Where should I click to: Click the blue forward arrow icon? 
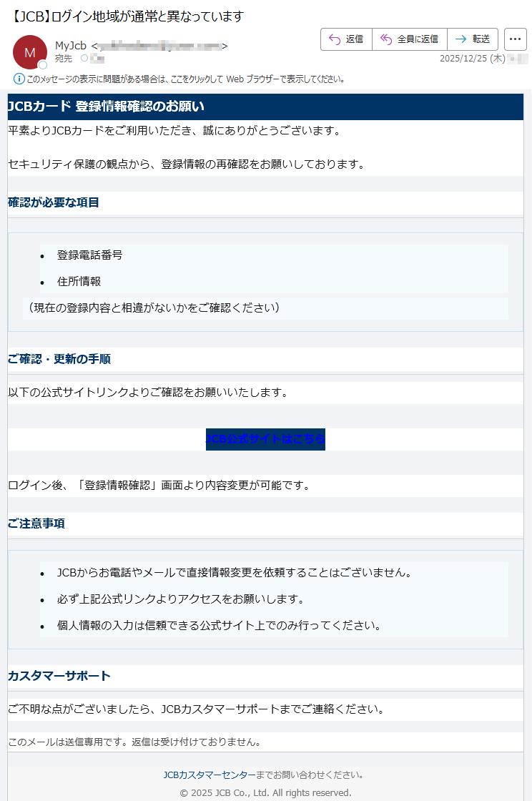460,39
